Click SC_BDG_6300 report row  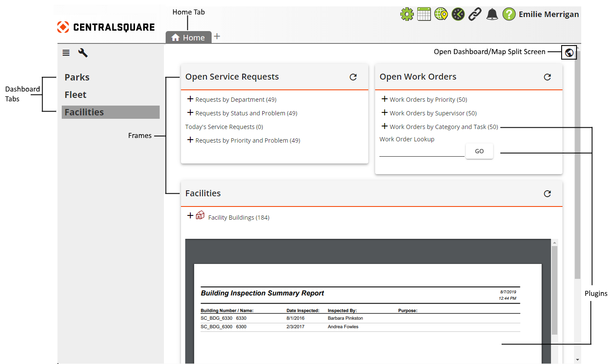coord(360,327)
